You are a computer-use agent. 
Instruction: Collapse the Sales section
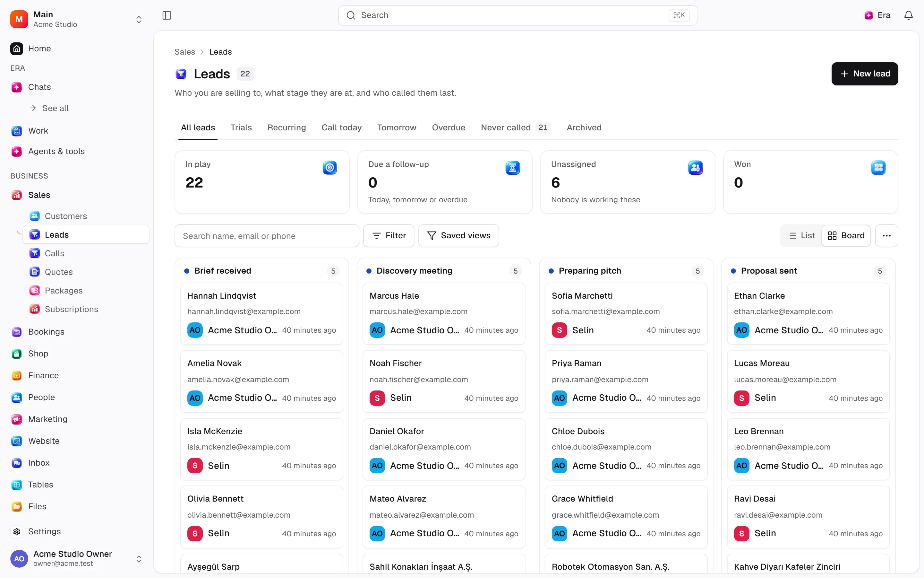point(39,195)
